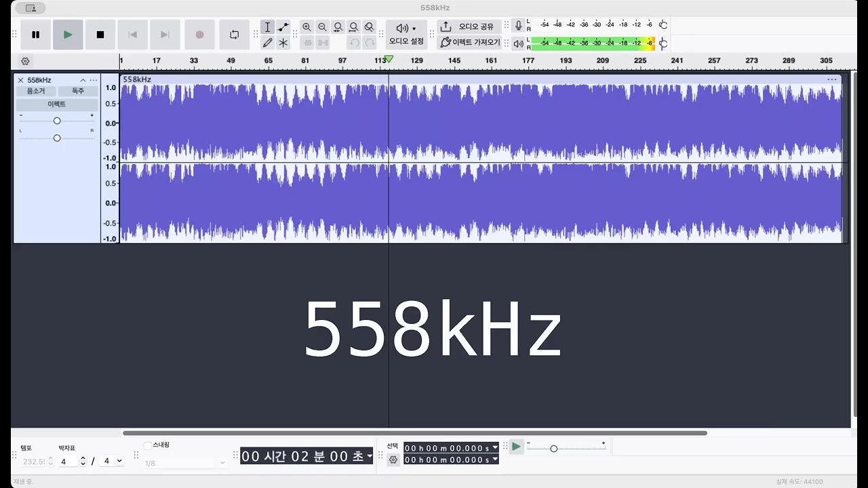Click the 오디오 공유 share audio button
Screen dimensions: 868x488
pyautogui.click(x=469, y=27)
